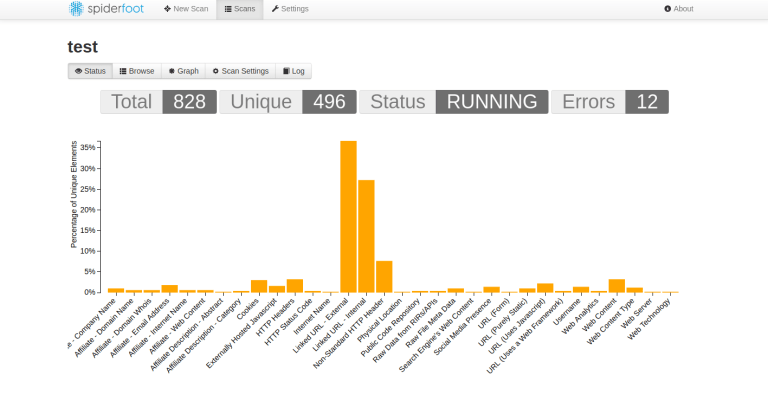The height and width of the screenshot is (395, 768).
Task: Click the Affiliate - Email Address bar
Action: pos(169,289)
